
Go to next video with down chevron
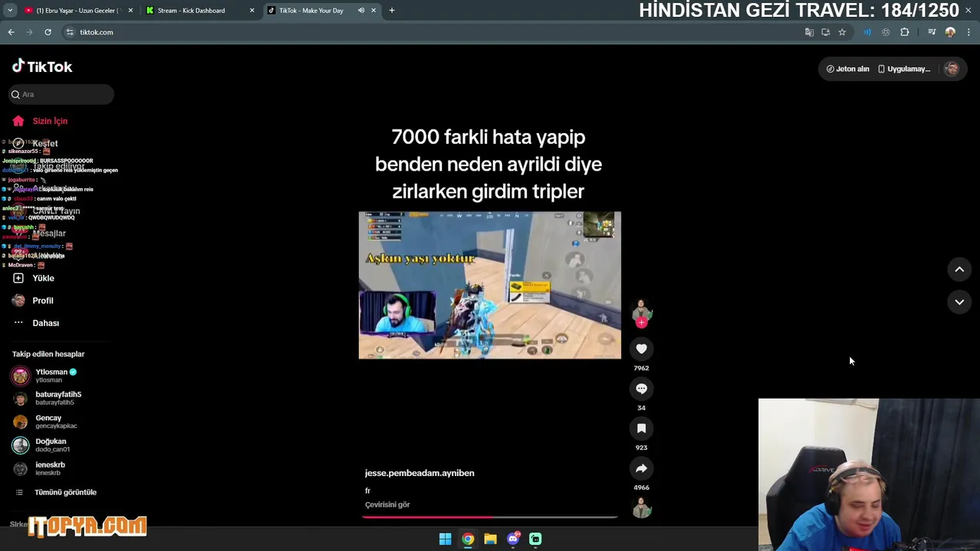tap(959, 302)
